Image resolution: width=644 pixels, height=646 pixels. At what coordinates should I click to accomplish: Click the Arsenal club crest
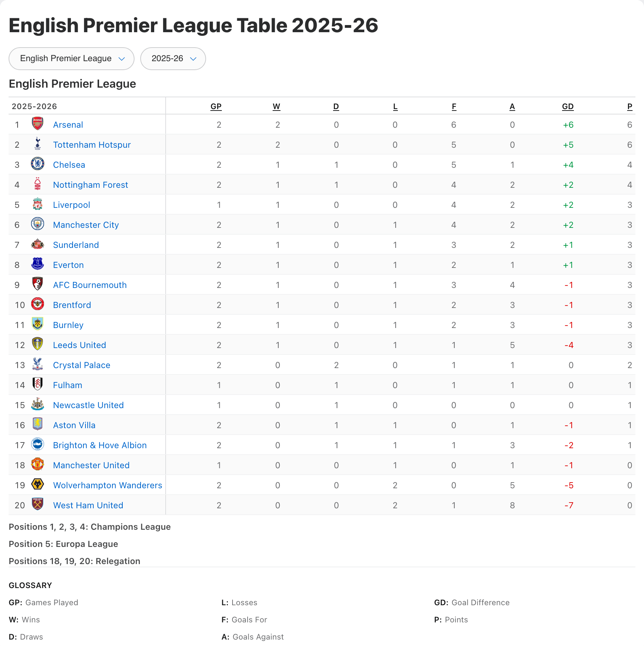pos(38,124)
